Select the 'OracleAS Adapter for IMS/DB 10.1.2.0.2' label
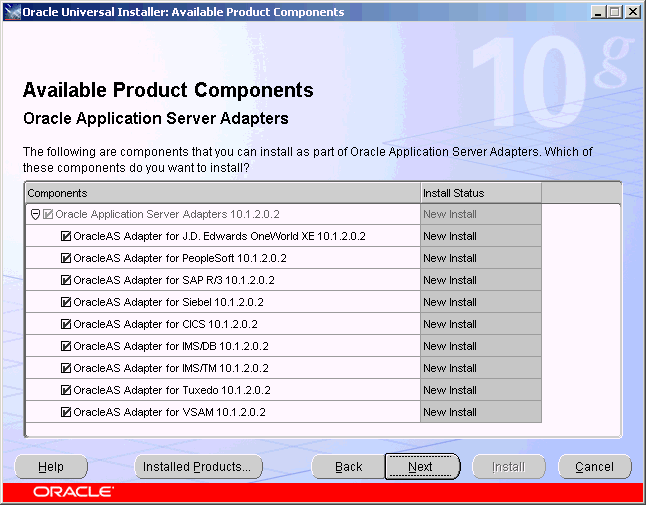This screenshot has height=505, width=646. point(171,346)
